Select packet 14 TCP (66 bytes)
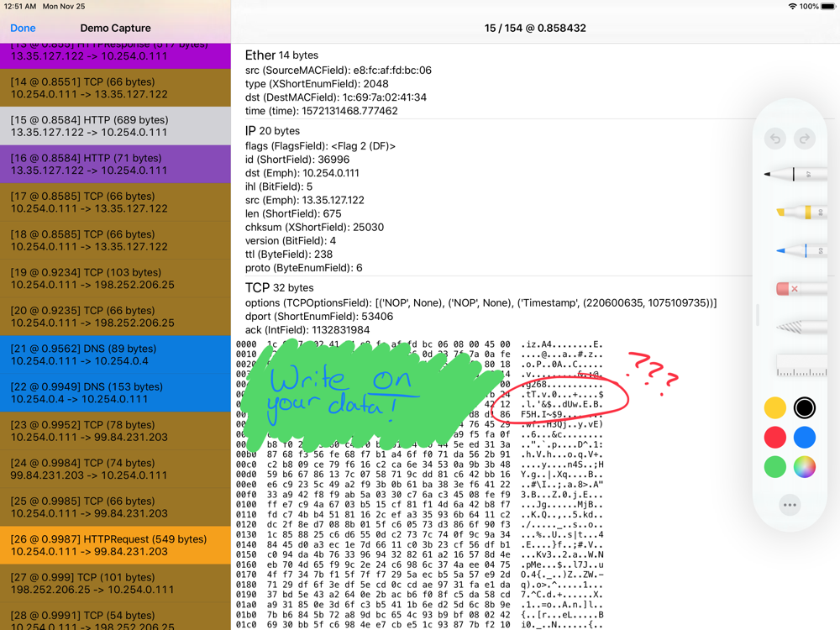The image size is (840, 630). point(115,88)
